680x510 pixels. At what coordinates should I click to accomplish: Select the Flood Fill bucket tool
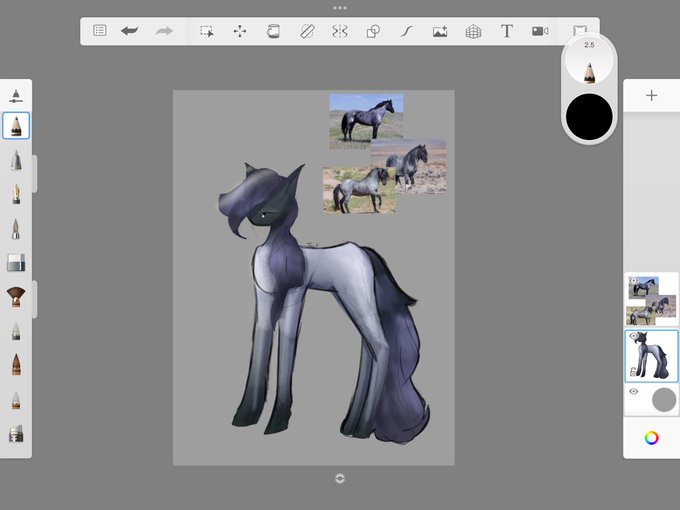pyautogui.click(x=273, y=31)
